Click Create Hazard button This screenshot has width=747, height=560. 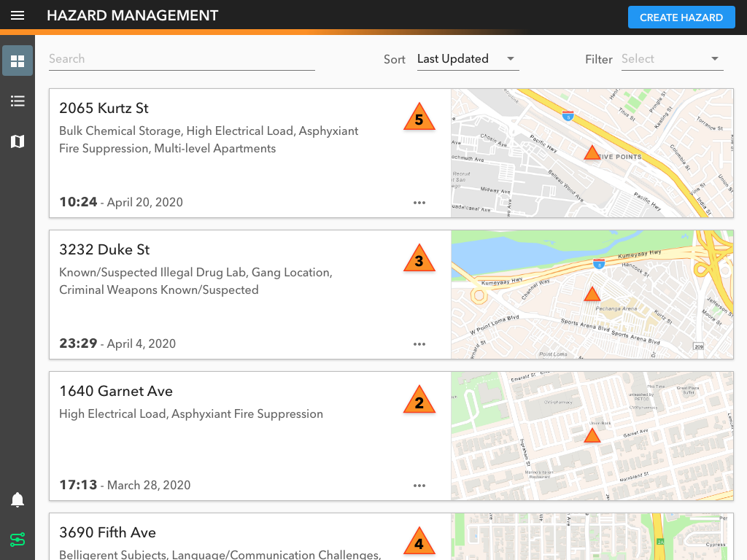tap(681, 17)
